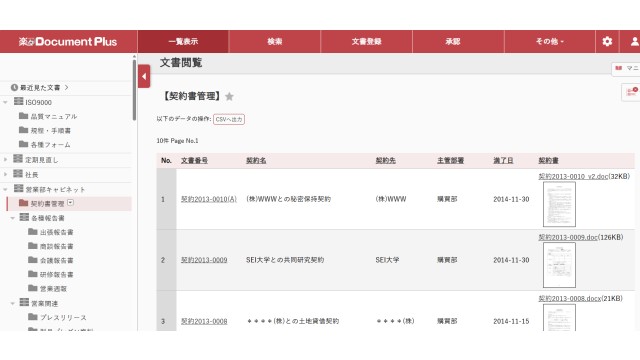Switch to the 一覧表示 tab

pos(183,41)
